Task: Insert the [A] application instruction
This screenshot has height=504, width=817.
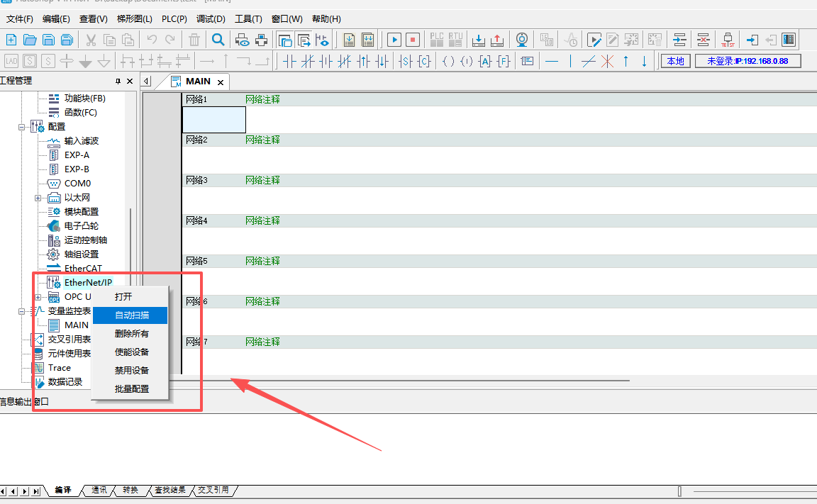Action: [x=485, y=62]
